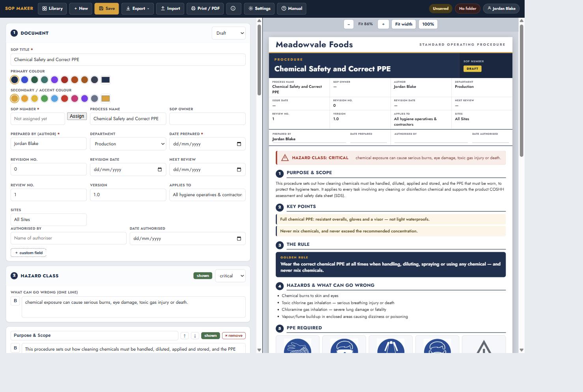Click the hazard warning triangle icon
The width and height of the screenshot is (583, 392).
285,158
